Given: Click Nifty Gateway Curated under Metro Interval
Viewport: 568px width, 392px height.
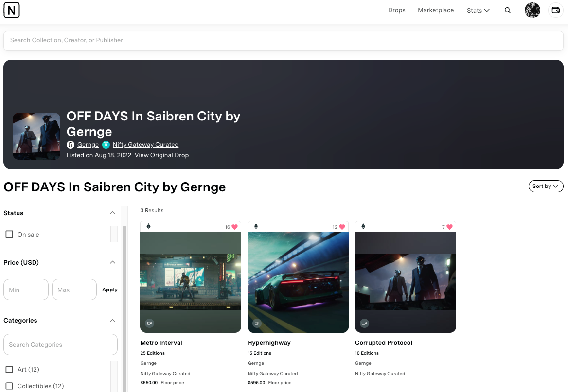Looking at the screenshot, I should [x=165, y=373].
